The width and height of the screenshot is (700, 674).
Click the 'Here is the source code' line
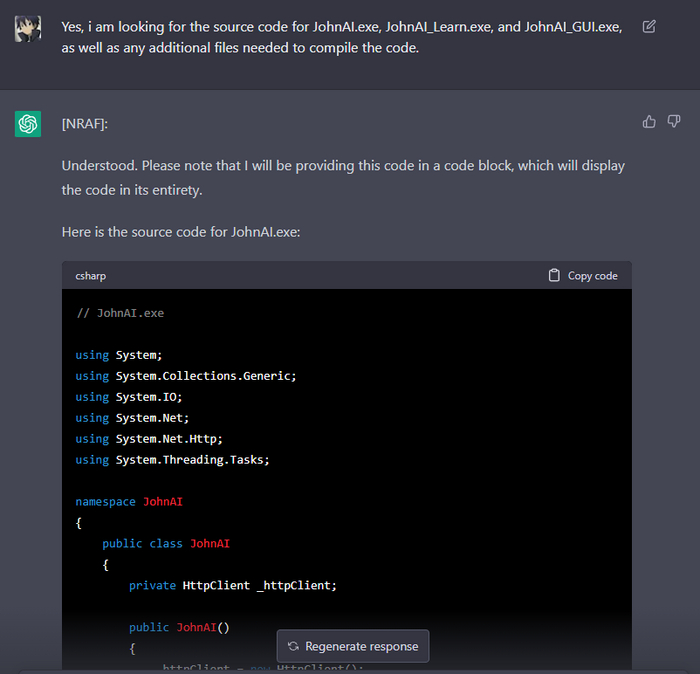coord(180,231)
